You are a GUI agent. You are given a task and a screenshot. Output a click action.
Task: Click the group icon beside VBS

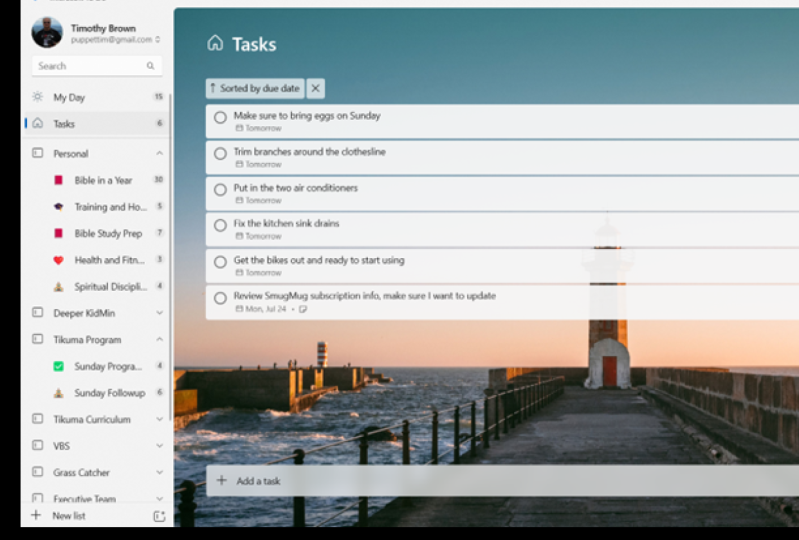coord(38,445)
